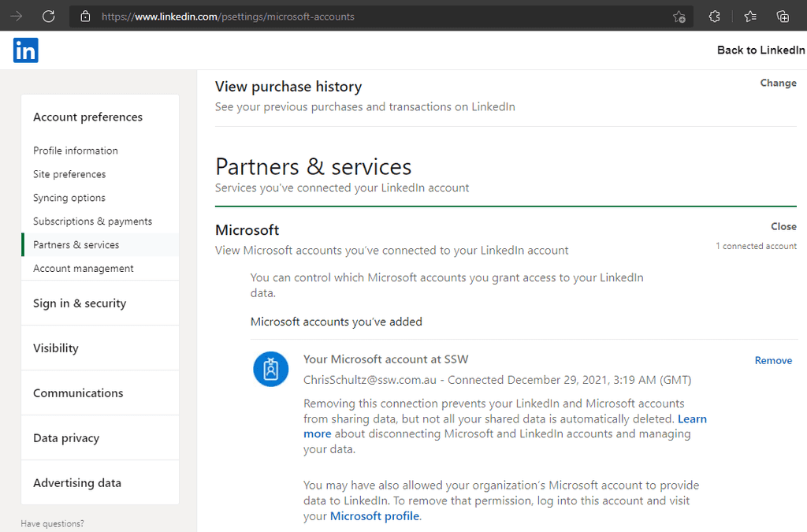The width and height of the screenshot is (807, 532).
Task: Open the Collections icon in the toolbar
Action: point(783,17)
